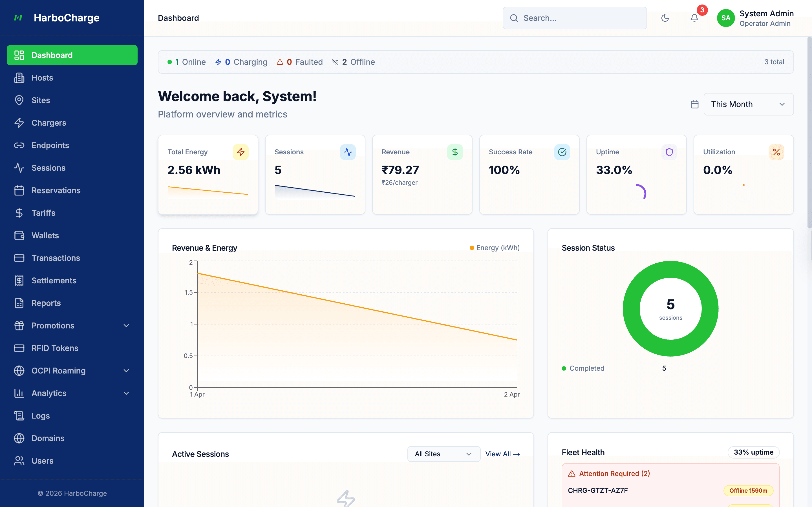Click the notification bell icon
Screen dimensions: 812x507
694,18
